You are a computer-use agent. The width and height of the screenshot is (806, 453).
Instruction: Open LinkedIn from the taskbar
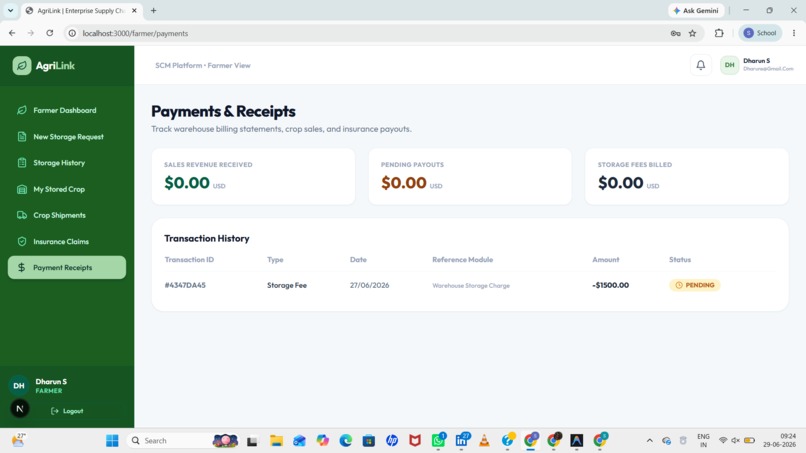tap(461, 441)
